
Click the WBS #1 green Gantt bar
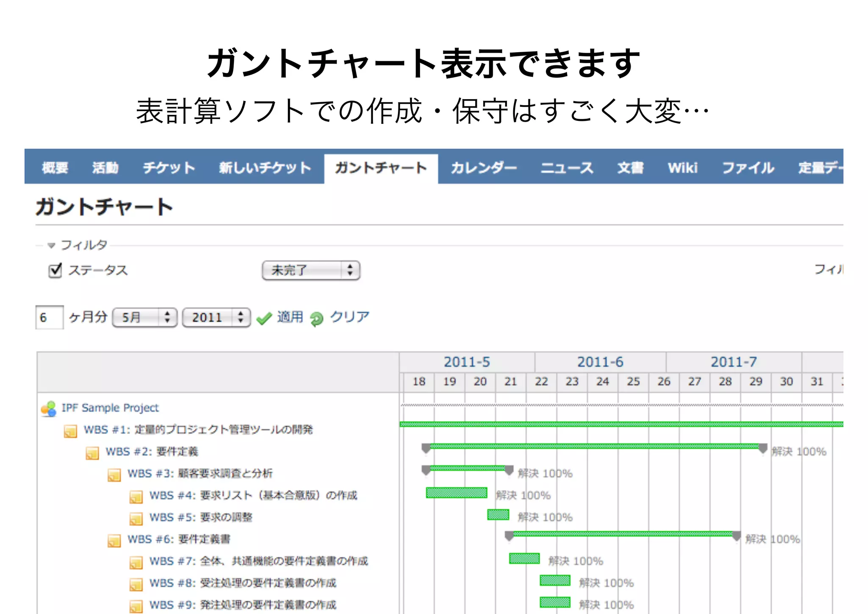pos(622,424)
